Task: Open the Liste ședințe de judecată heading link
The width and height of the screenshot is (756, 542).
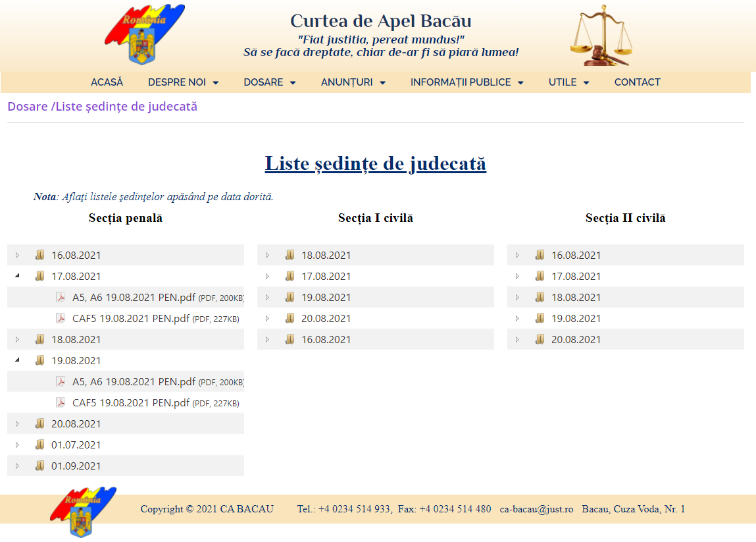Action: (x=375, y=164)
